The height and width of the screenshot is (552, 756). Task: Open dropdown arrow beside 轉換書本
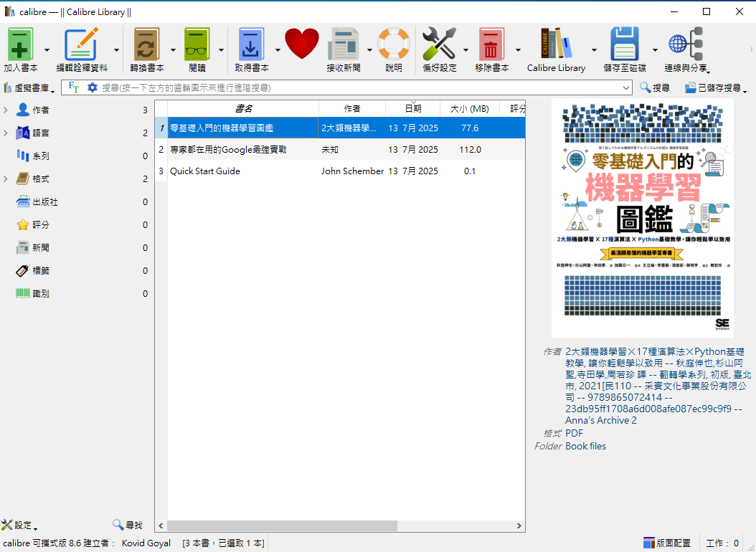(173, 49)
